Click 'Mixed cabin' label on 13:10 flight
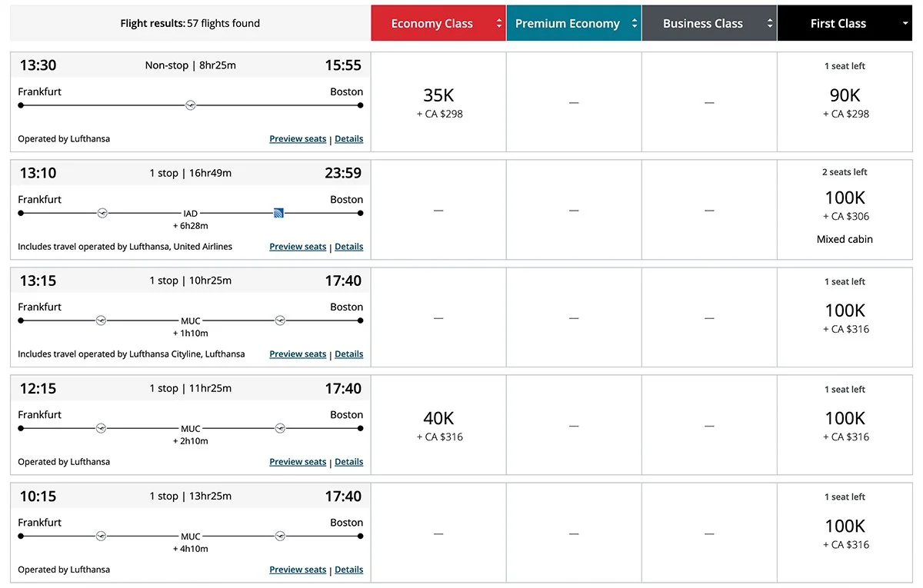Screen dimensions: 923x588 (845, 239)
